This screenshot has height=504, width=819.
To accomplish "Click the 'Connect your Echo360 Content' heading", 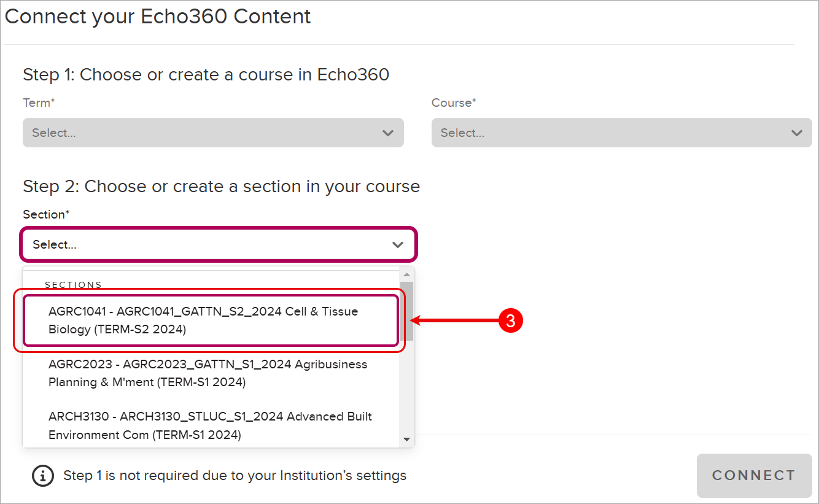I will coord(158,17).
